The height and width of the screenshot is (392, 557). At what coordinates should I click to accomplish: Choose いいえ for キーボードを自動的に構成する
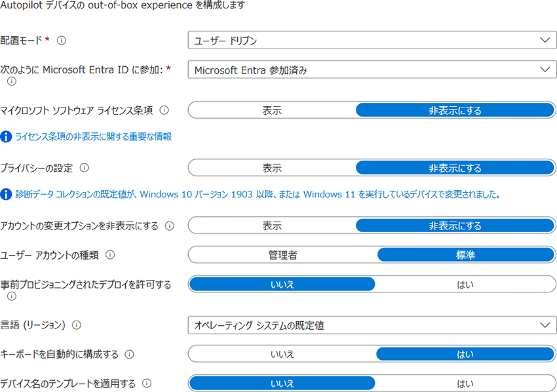pyautogui.click(x=282, y=355)
